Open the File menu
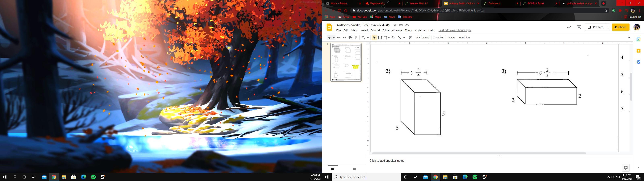Screen dimensions: 644x181 [339, 30]
